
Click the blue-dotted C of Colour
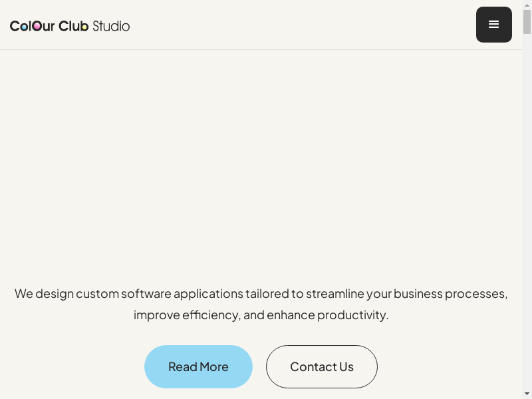pyautogui.click(x=15, y=26)
